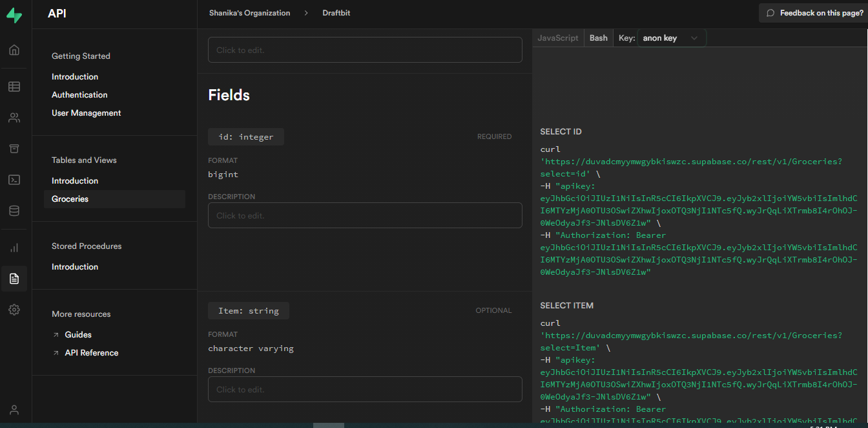Click the Supabase logo at top left
The image size is (868, 428).
coord(14,15)
